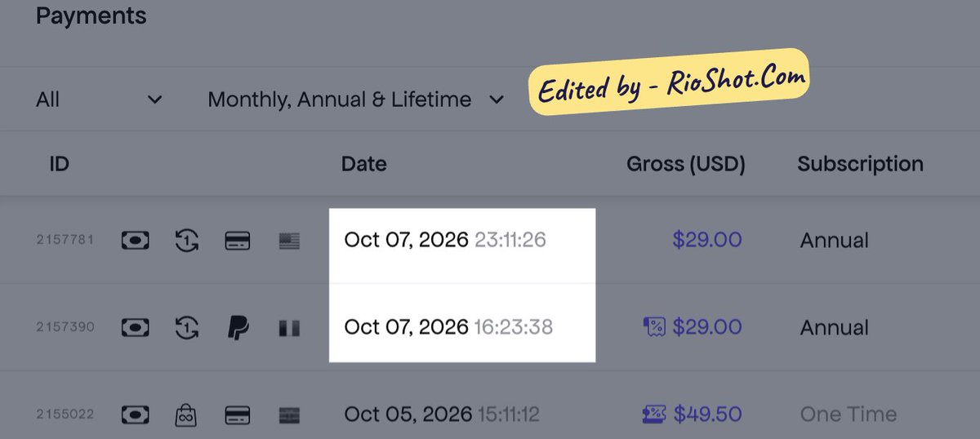This screenshot has height=439, width=980.
Task: Click the recurring renewal icon in row 2157781
Action: coord(187,241)
